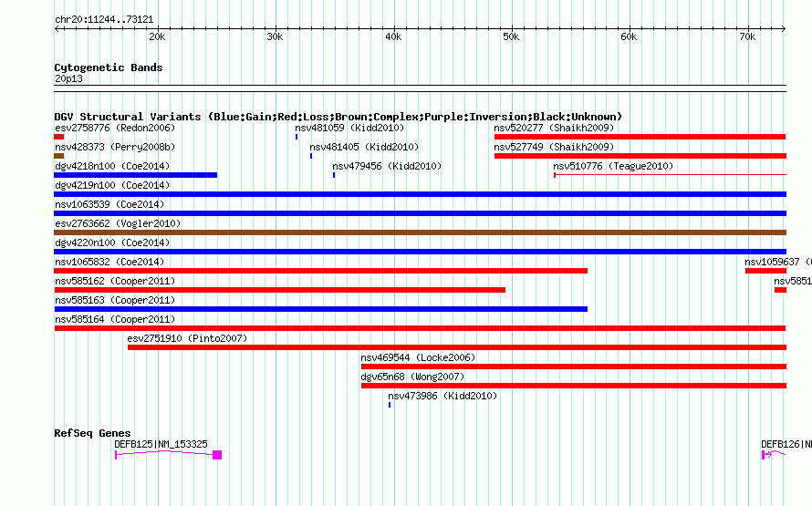This screenshot has width=812, height=506.
Task: Click the small blue nsv481059 gain marker
Action: (x=297, y=137)
